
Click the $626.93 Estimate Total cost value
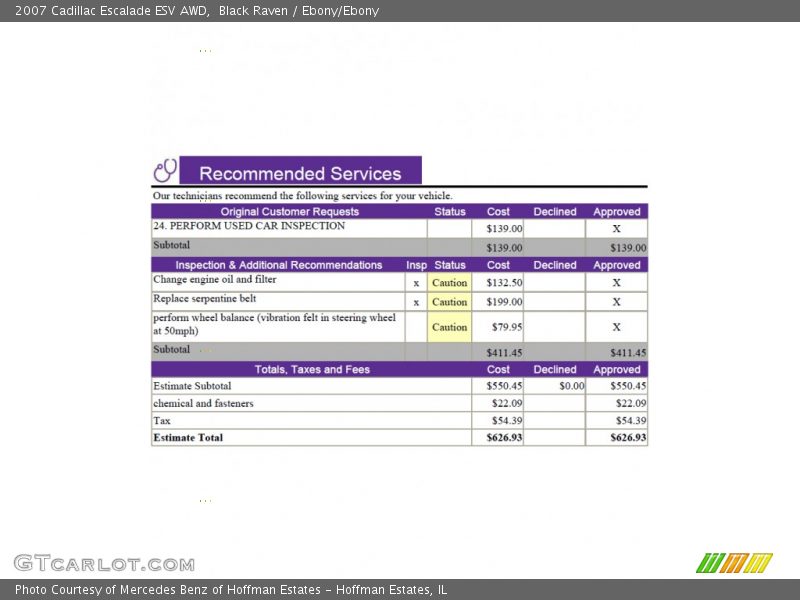[504, 438]
